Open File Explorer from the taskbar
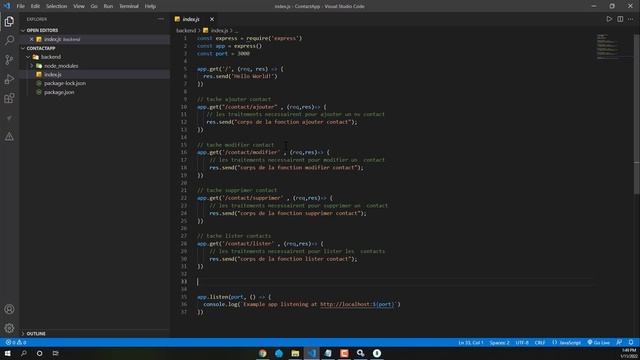Image resolution: width=640 pixels, height=360 pixels. (x=295, y=353)
